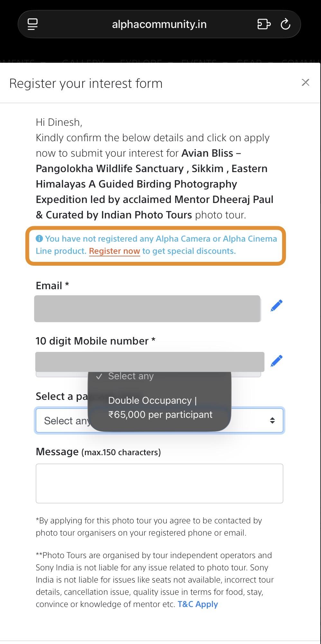Open the browser page menu icon
The image size is (321, 644).
pyautogui.click(x=32, y=24)
